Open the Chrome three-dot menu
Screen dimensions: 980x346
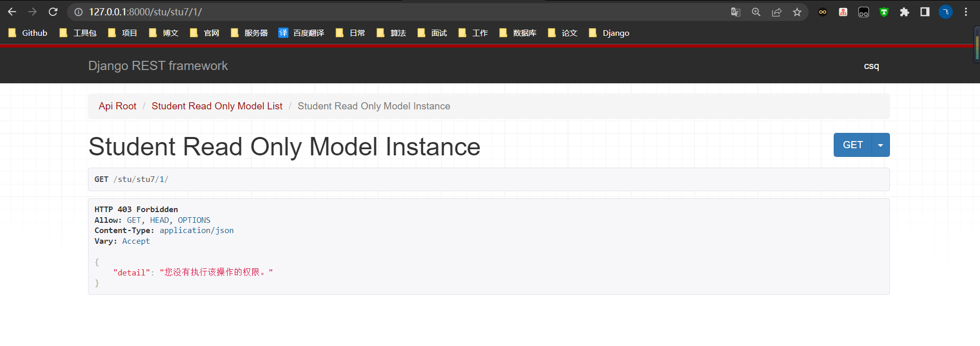[x=966, y=12]
